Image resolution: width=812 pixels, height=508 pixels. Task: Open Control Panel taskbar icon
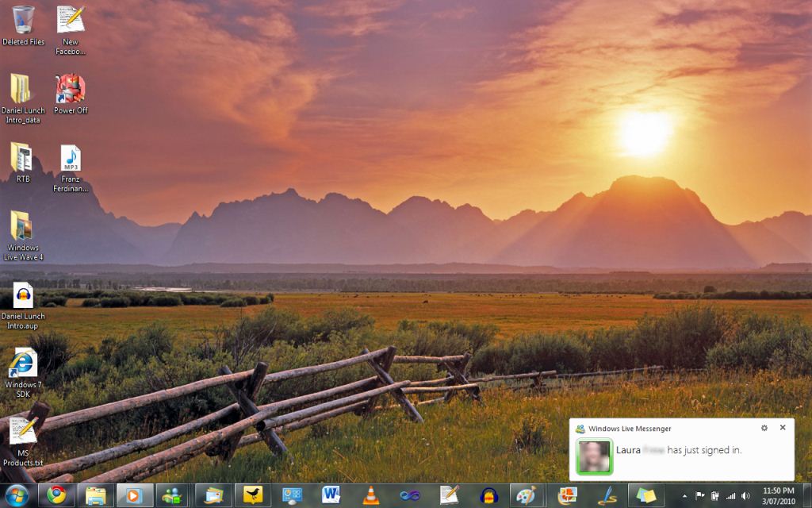(292, 495)
